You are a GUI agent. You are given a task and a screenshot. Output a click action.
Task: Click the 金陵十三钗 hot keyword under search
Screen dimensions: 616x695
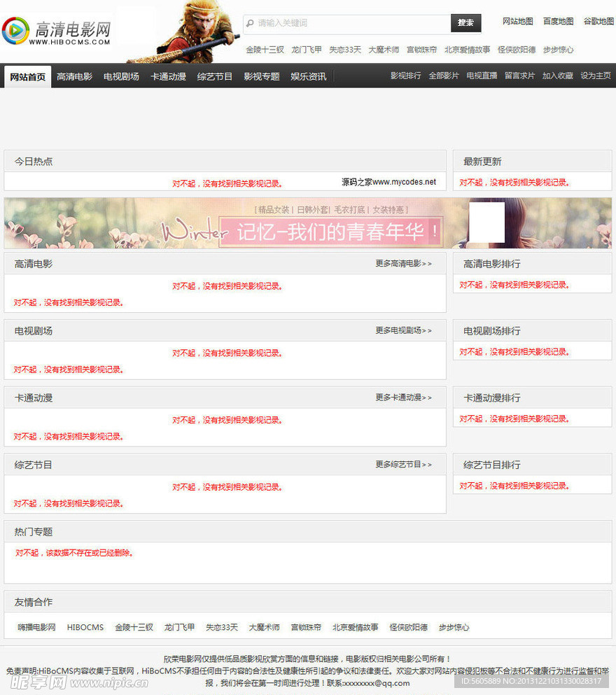click(x=265, y=50)
